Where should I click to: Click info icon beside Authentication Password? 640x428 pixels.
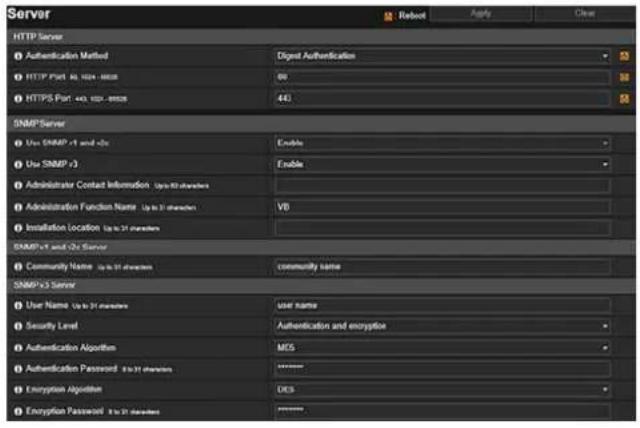(x=18, y=369)
